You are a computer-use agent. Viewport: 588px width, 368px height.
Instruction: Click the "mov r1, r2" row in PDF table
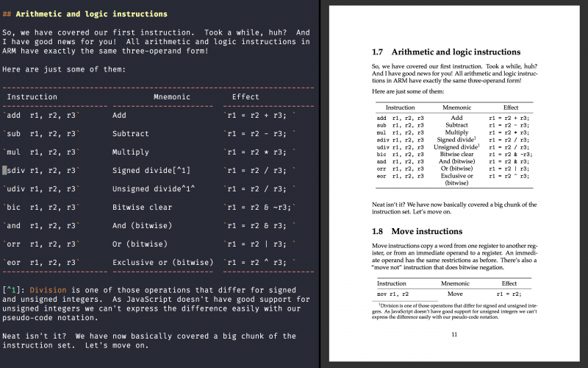pos(454,294)
